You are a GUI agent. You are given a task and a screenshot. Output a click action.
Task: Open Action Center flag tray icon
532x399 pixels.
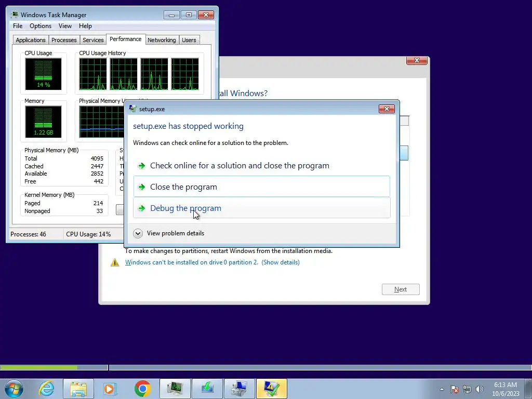tap(455, 389)
